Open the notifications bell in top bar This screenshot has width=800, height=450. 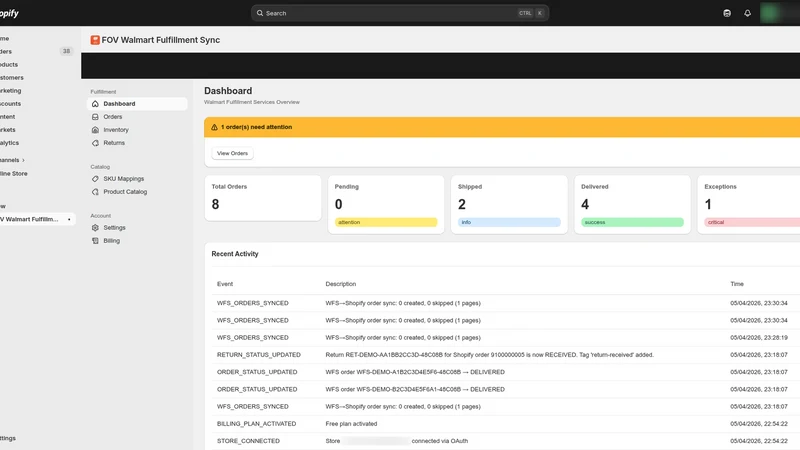coord(747,13)
